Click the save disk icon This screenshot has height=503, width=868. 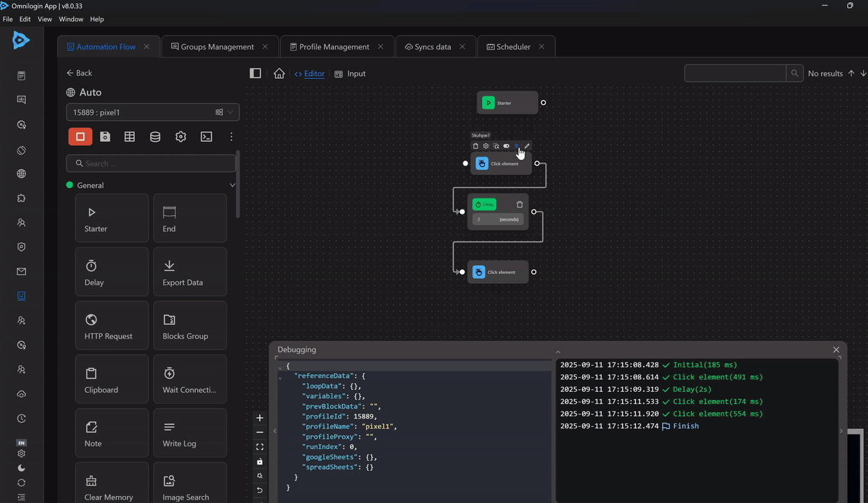105,137
